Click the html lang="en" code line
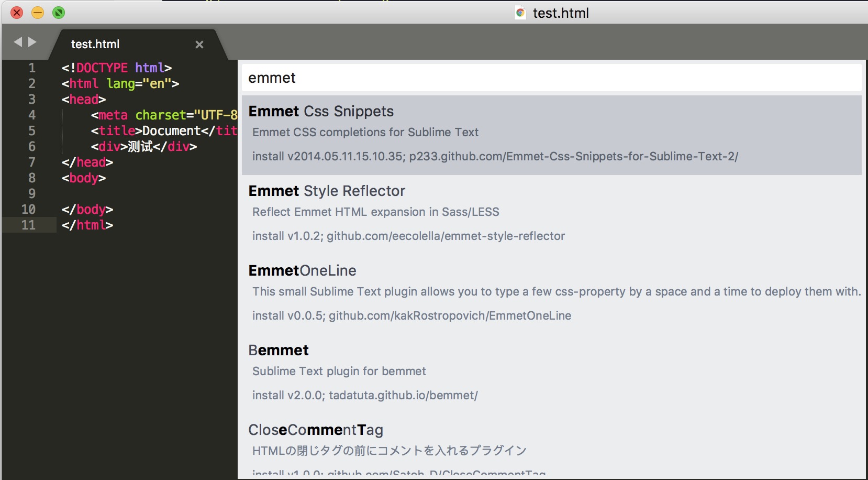 (120, 83)
